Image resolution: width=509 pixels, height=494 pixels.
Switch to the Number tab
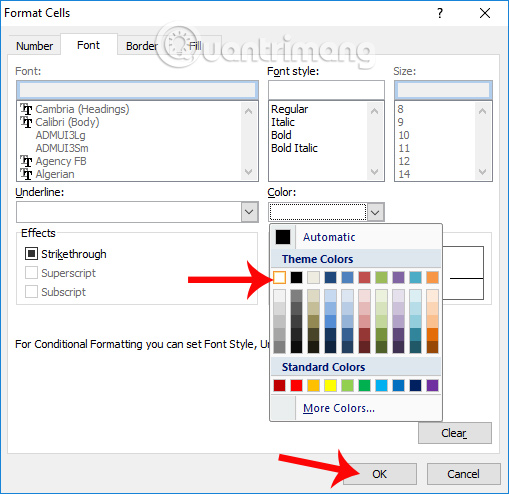pyautogui.click(x=34, y=46)
